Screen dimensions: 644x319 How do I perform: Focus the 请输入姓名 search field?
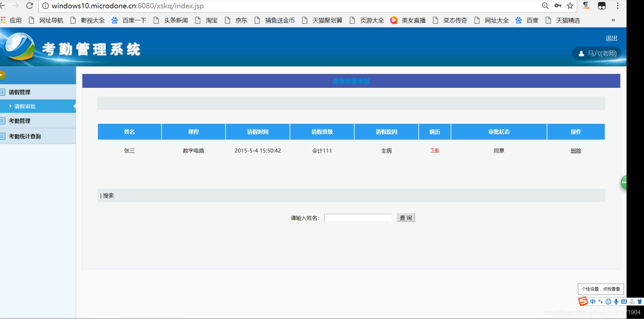tap(358, 218)
